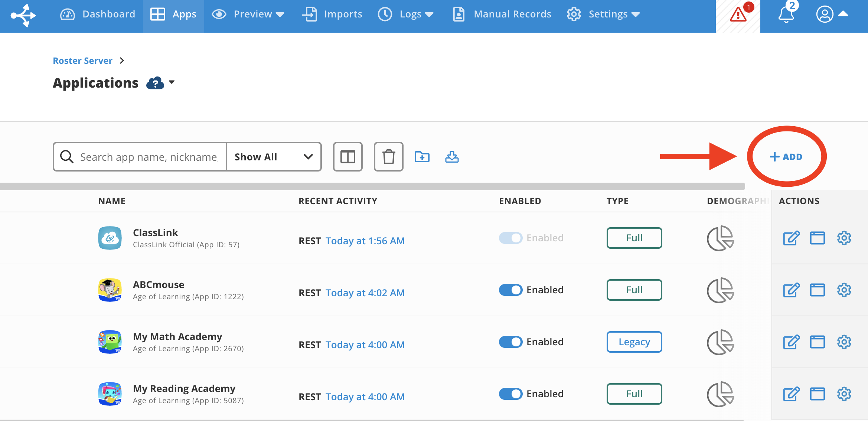
Task: Disable the ABCmouse enabled switch
Action: click(510, 290)
